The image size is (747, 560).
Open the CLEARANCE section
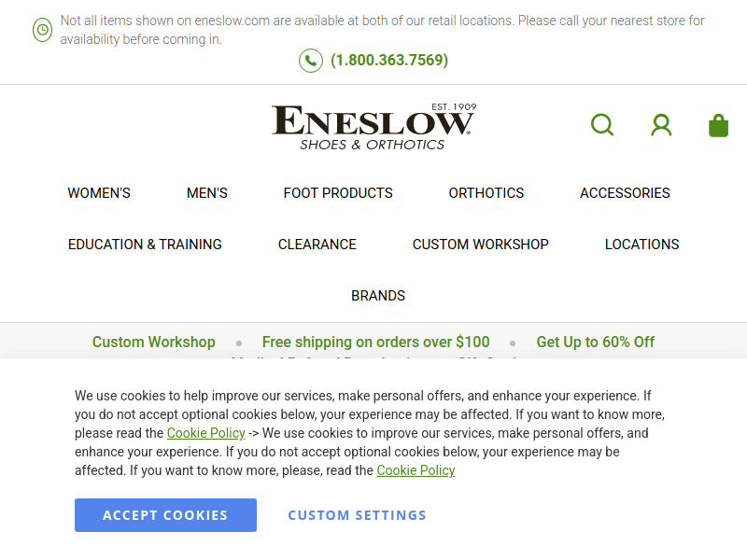coord(317,245)
